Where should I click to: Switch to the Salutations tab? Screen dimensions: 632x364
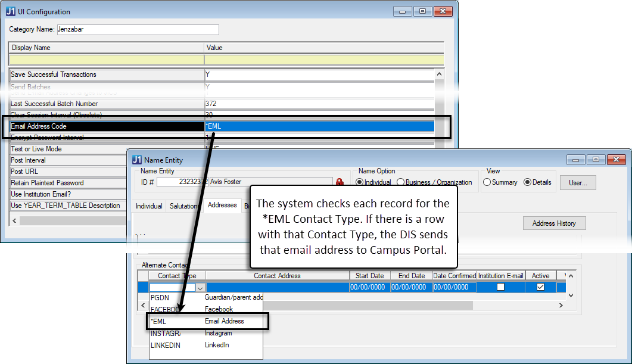click(184, 206)
